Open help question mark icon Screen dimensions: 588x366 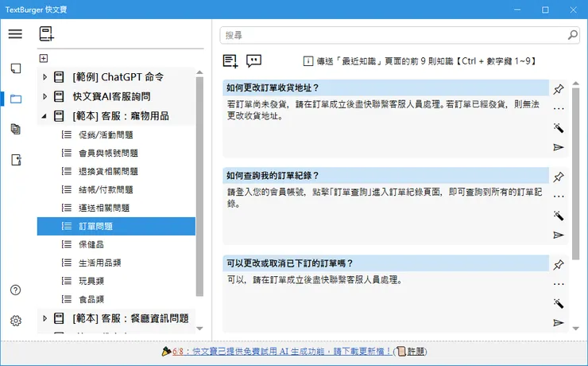coord(16,290)
